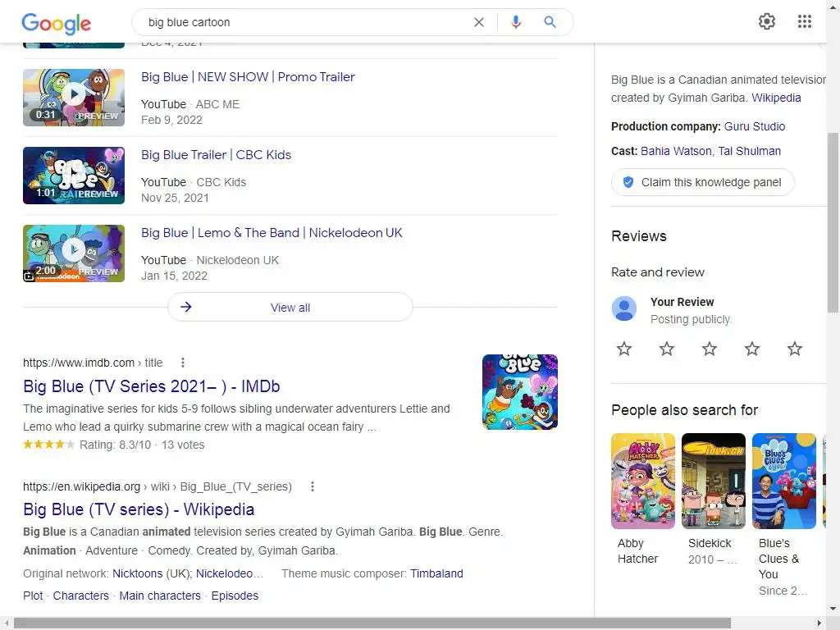Open Guru Studio production company link

coord(755,126)
